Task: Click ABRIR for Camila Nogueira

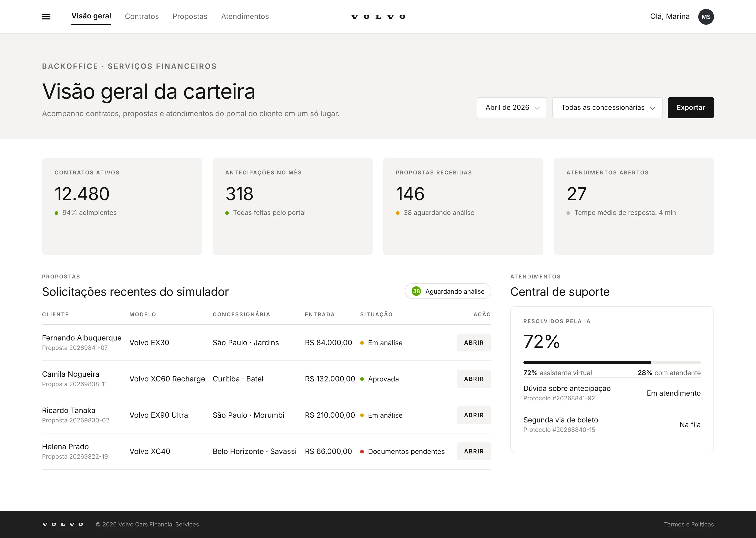Action: coord(474,379)
